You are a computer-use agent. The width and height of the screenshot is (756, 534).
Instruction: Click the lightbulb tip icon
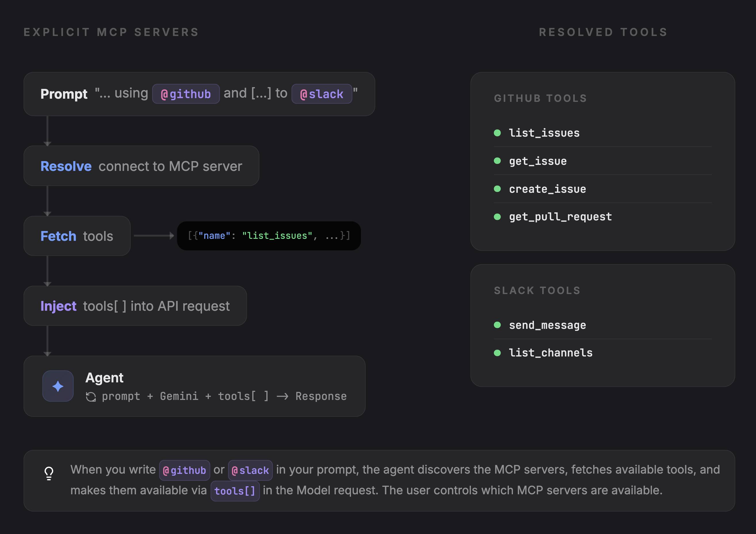click(x=49, y=473)
